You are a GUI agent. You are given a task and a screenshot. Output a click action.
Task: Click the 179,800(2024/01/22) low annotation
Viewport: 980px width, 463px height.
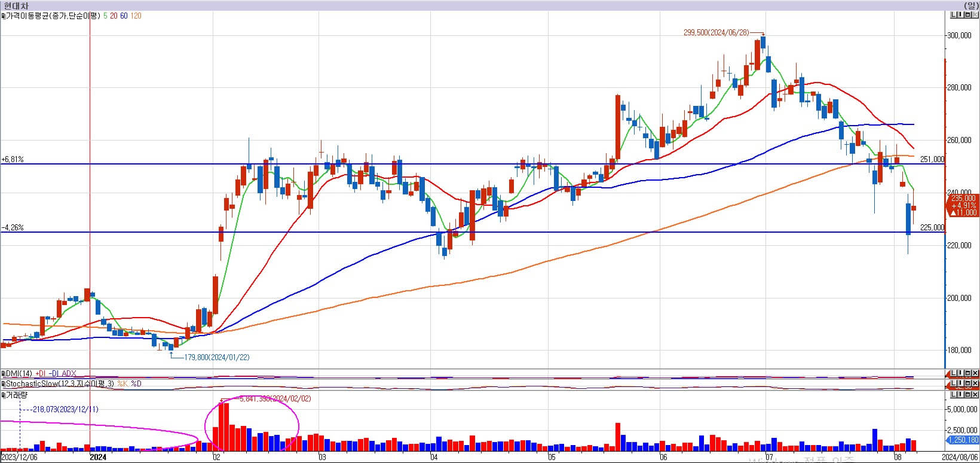[217, 357]
